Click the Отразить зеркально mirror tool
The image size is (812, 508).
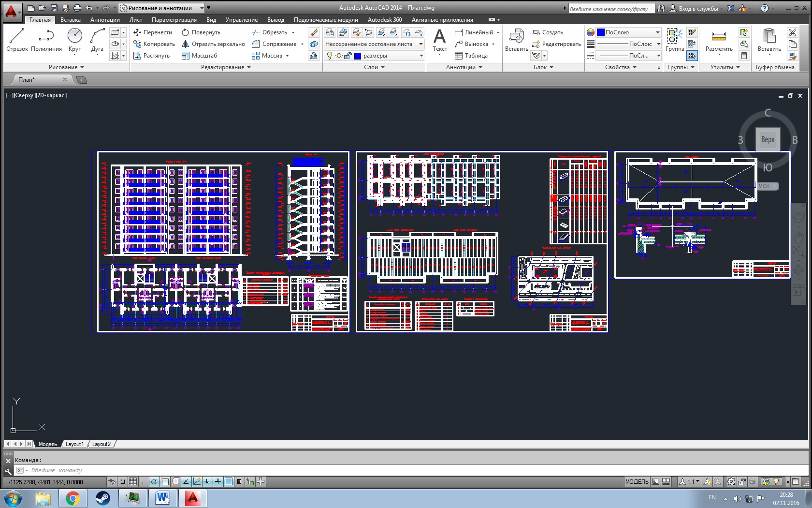coord(213,44)
